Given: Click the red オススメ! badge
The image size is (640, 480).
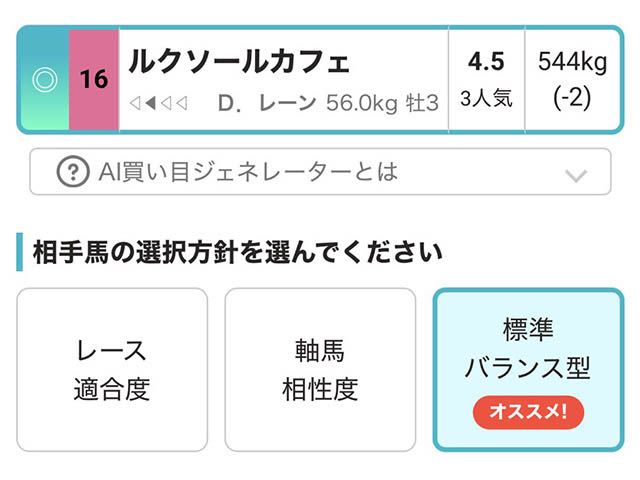Looking at the screenshot, I should click(x=528, y=411).
